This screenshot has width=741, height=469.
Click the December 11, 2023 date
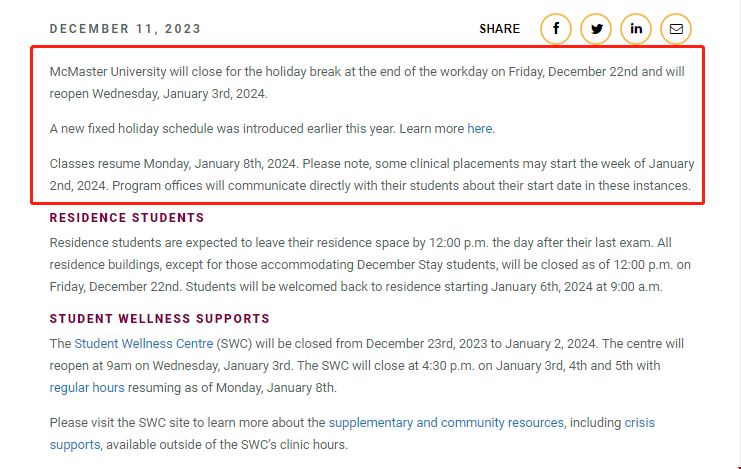[x=125, y=29]
